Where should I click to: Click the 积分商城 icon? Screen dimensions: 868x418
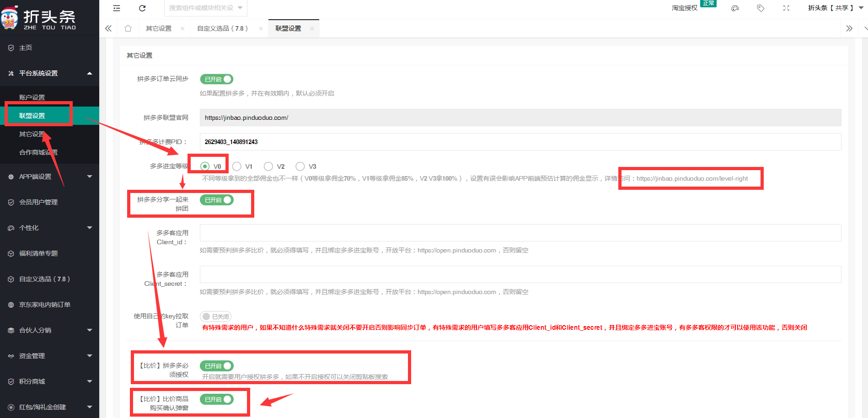coord(11,381)
